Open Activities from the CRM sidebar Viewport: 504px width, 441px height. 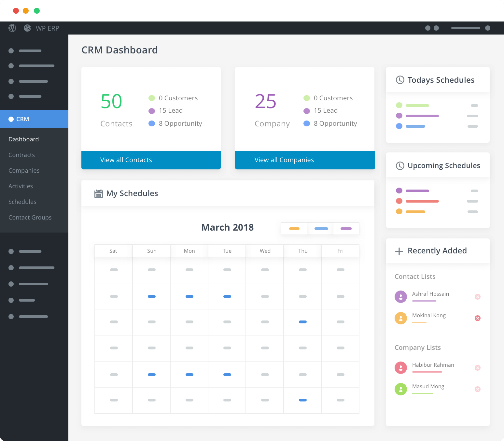pos(21,186)
